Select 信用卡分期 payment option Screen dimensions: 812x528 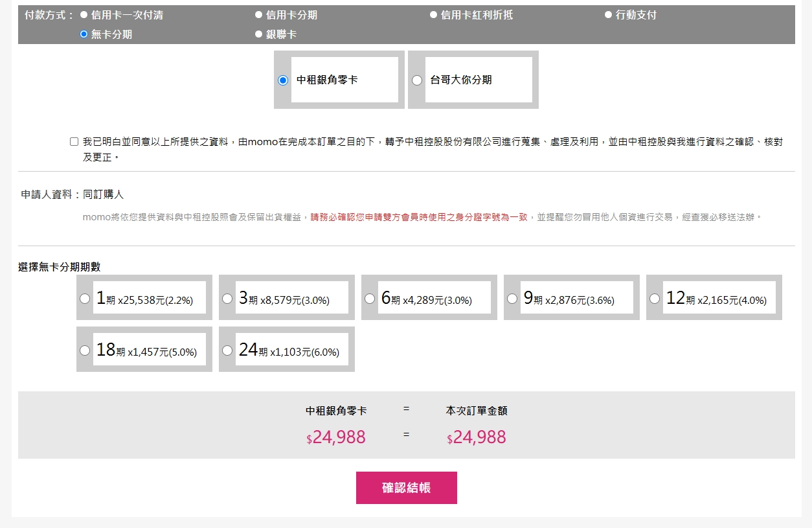coord(258,14)
